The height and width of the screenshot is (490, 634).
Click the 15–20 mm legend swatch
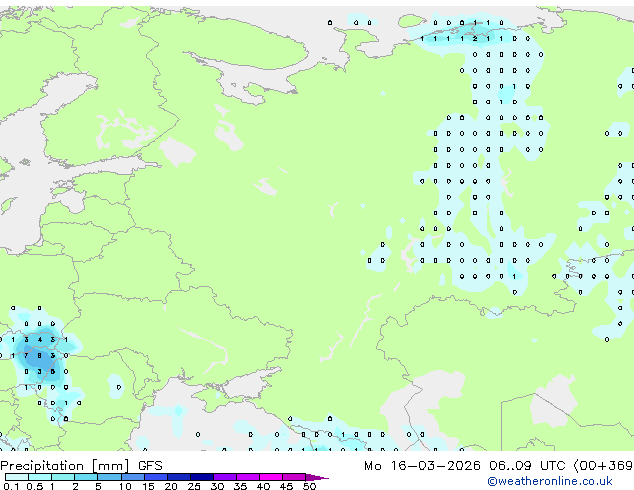pos(156,477)
